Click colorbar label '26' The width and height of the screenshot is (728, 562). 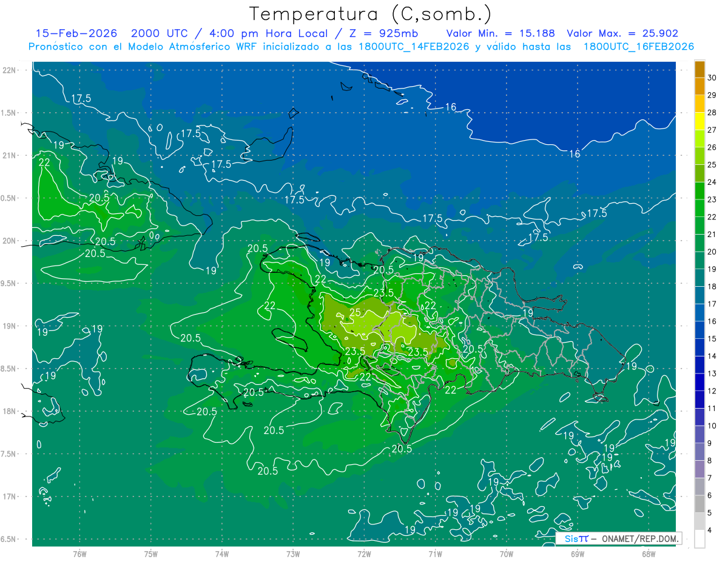[x=712, y=147]
